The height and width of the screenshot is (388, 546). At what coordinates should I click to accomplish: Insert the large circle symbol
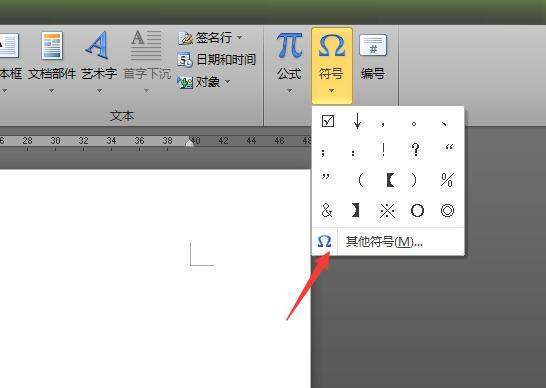(x=417, y=210)
